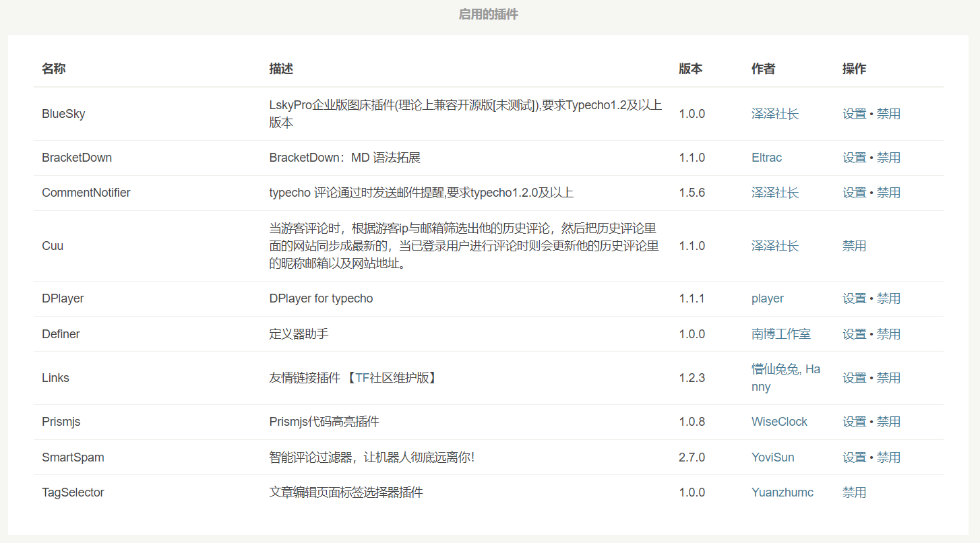Click the 作者 column header
This screenshot has width=980, height=543.
(764, 69)
